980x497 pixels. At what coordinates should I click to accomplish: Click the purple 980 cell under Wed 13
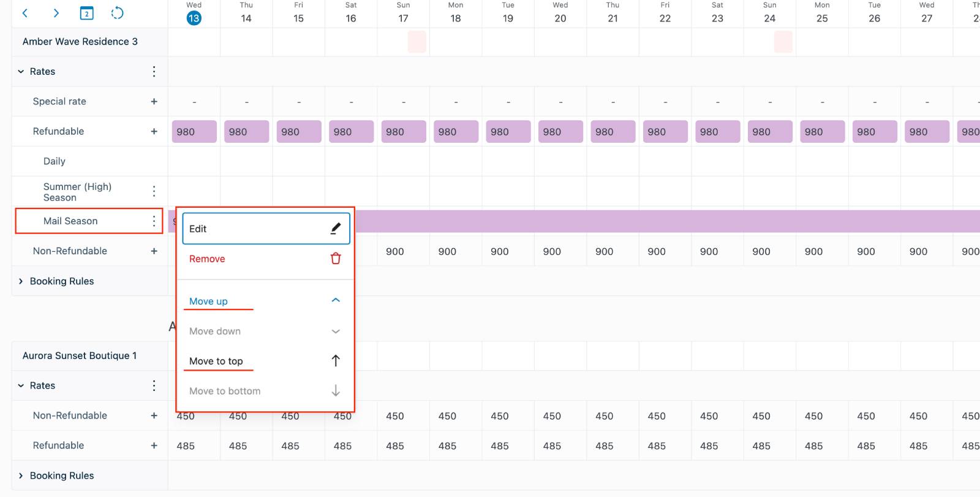(x=194, y=132)
